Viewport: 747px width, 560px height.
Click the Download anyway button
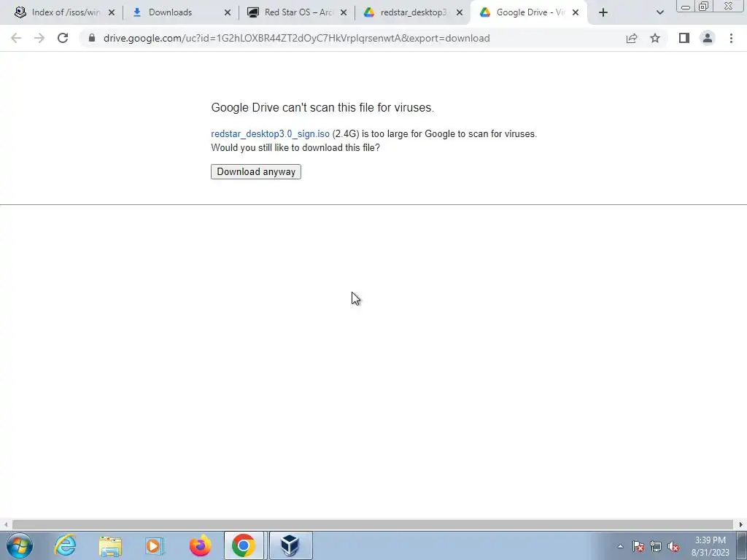(x=256, y=172)
